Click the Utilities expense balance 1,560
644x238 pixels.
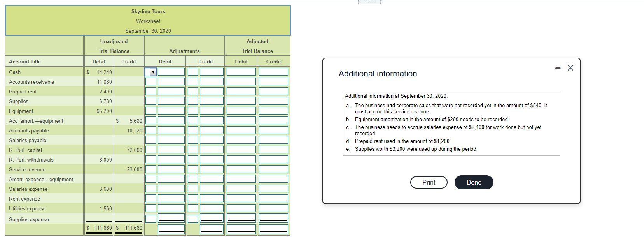click(x=105, y=208)
